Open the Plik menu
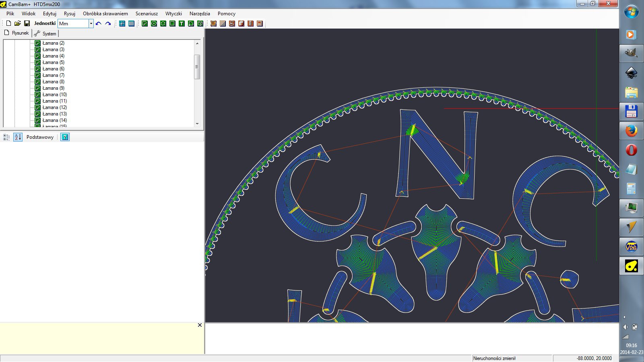The width and height of the screenshot is (644, 362). click(10, 13)
